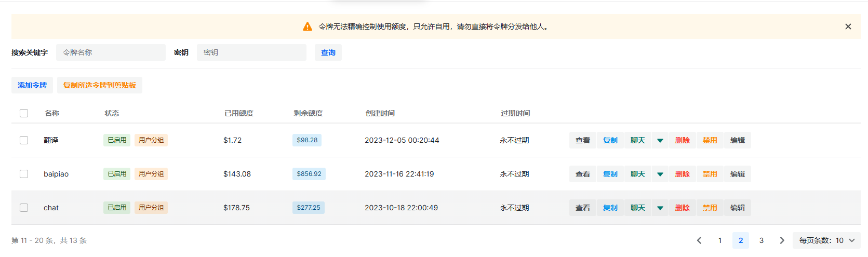This screenshot has height=257, width=868.
Task: Delete the baipiao token with 删除
Action: pyautogui.click(x=682, y=174)
